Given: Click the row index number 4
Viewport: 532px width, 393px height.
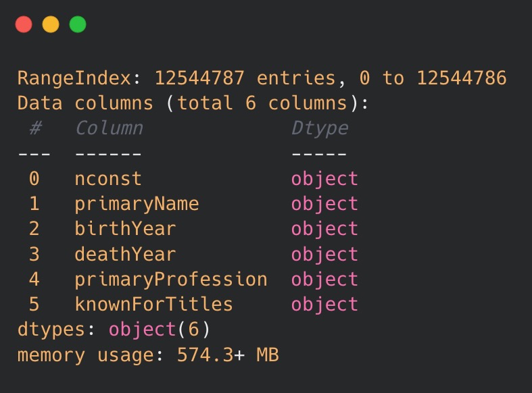Looking at the screenshot, I should click(x=34, y=279).
